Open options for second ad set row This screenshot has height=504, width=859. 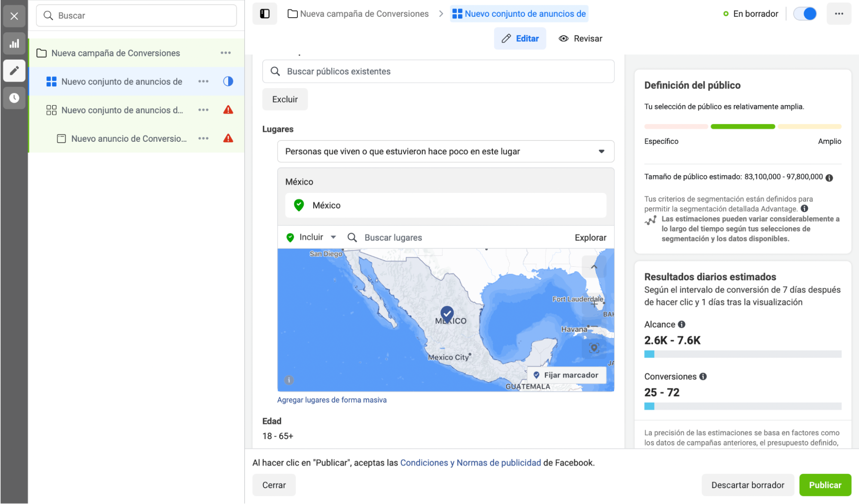click(203, 110)
